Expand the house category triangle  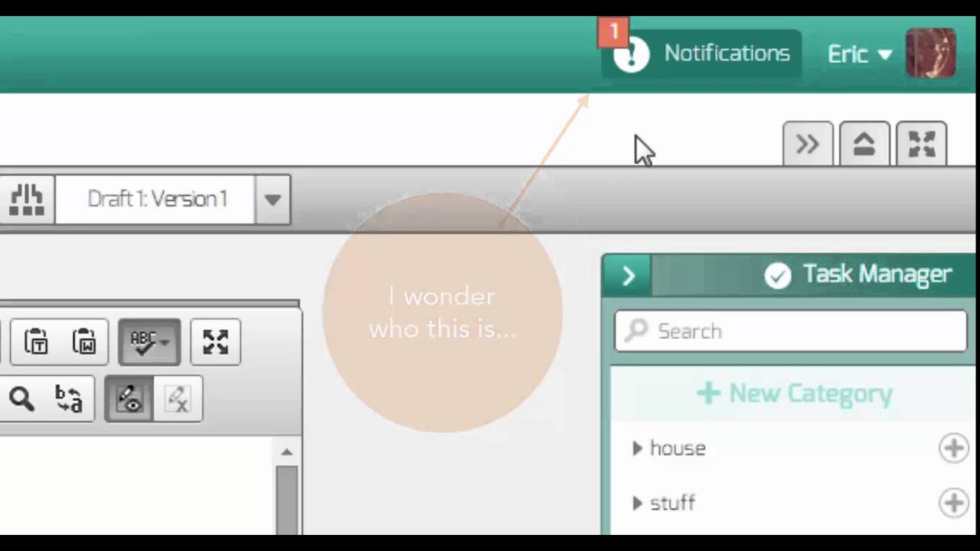tap(637, 448)
